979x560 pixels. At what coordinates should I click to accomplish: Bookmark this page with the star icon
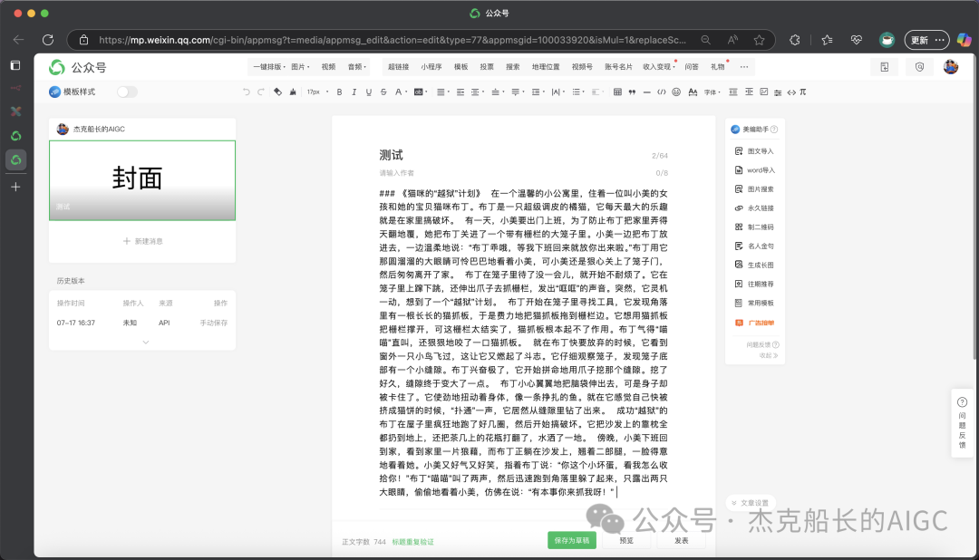(760, 40)
